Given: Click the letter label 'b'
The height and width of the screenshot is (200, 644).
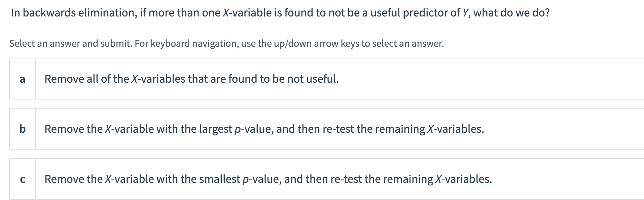Looking at the screenshot, I should [x=23, y=128].
